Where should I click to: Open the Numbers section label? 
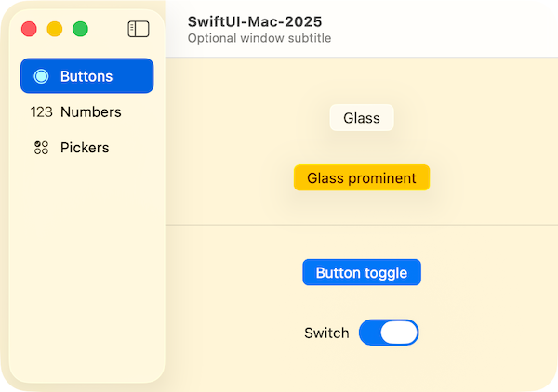click(x=91, y=112)
